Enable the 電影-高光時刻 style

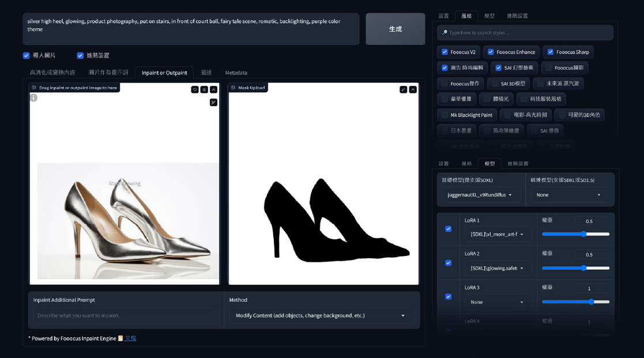coord(507,115)
